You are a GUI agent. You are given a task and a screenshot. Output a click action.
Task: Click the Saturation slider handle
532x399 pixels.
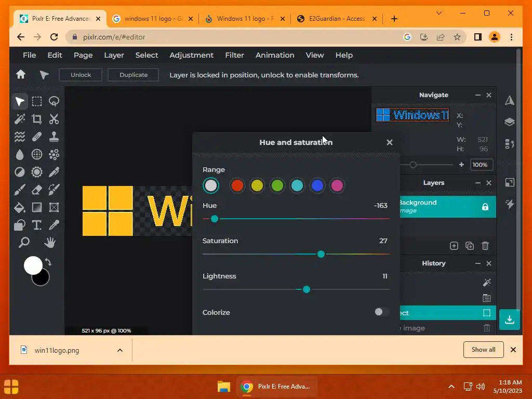(x=321, y=254)
